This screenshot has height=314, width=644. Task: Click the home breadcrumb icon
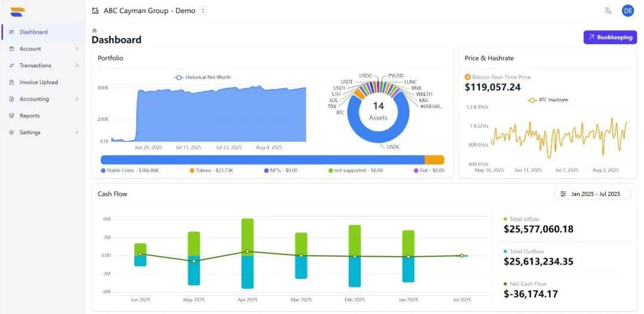point(94,30)
